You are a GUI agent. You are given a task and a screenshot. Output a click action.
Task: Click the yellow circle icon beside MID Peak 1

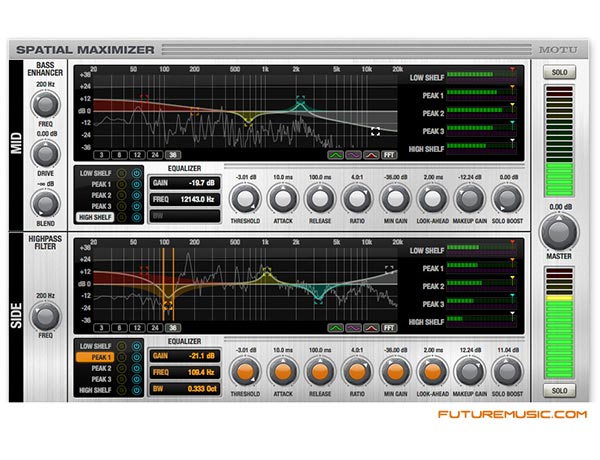point(121,184)
